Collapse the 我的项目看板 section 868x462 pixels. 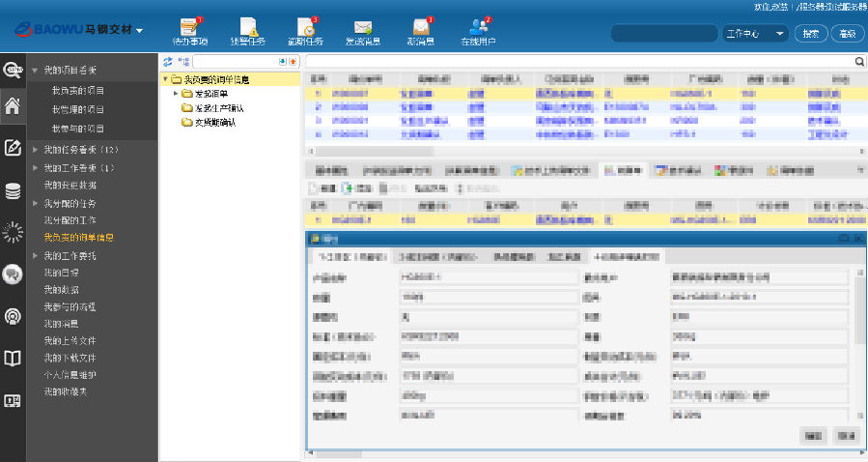tap(36, 71)
